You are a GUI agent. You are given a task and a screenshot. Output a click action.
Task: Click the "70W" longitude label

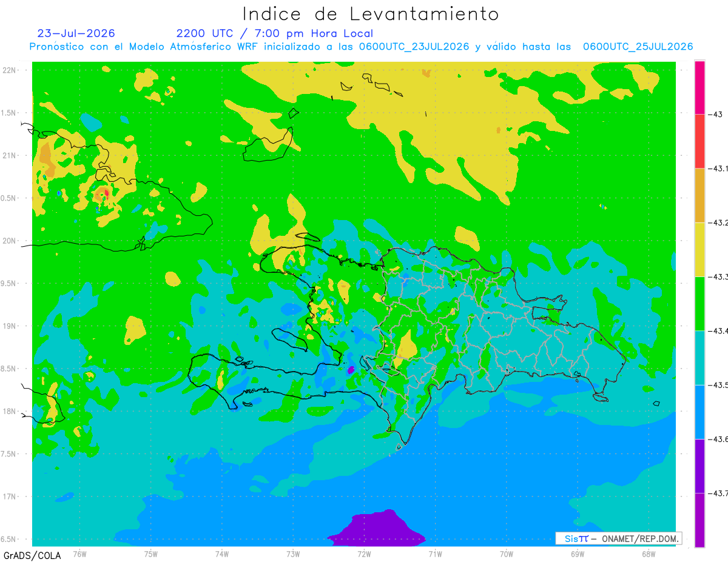point(507,554)
